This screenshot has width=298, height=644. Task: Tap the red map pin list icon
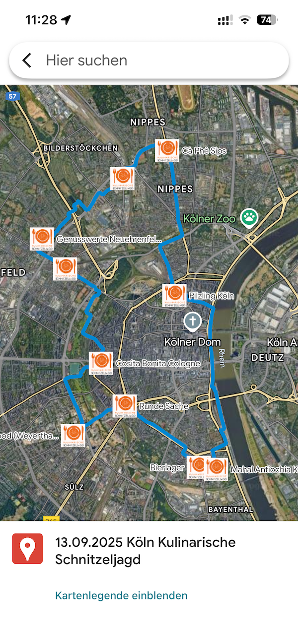[x=28, y=549]
